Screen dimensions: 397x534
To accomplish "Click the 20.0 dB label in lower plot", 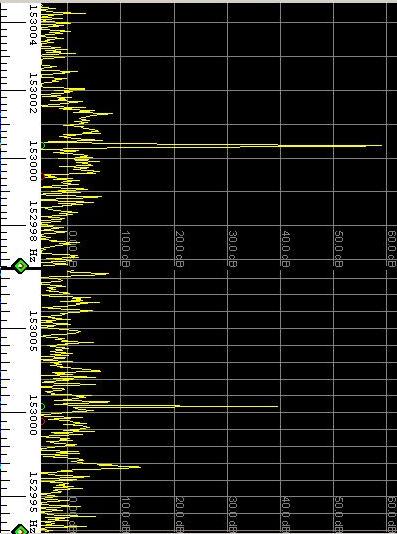I will (x=179, y=514).
